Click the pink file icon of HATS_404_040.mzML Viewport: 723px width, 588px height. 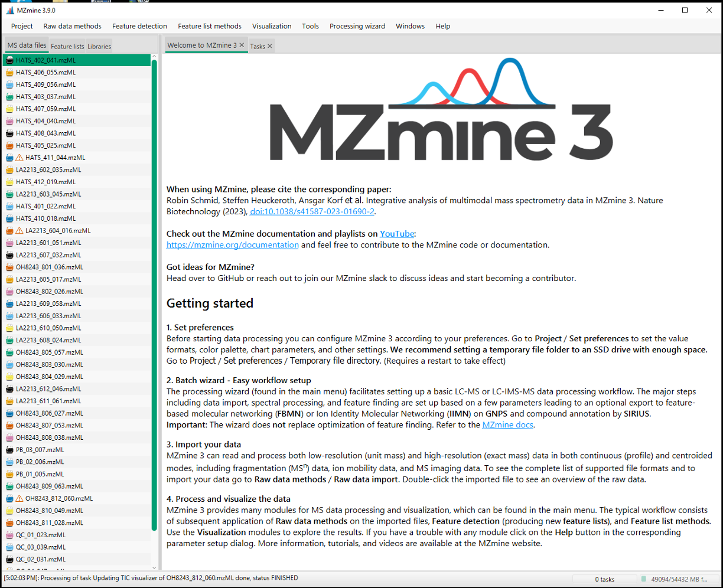click(x=9, y=121)
